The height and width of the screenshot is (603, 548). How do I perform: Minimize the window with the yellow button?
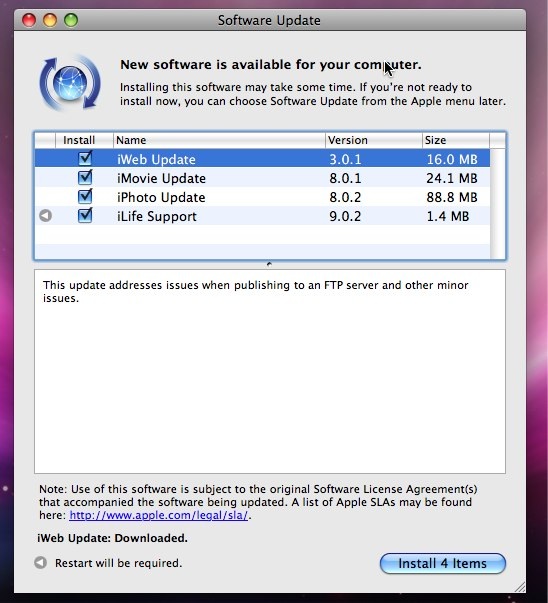coord(50,20)
